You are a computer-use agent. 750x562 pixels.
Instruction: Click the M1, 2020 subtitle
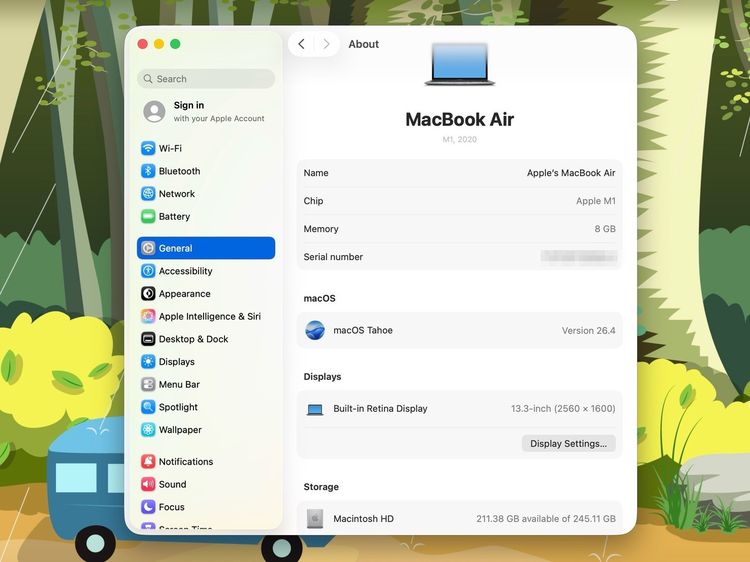[460, 140]
